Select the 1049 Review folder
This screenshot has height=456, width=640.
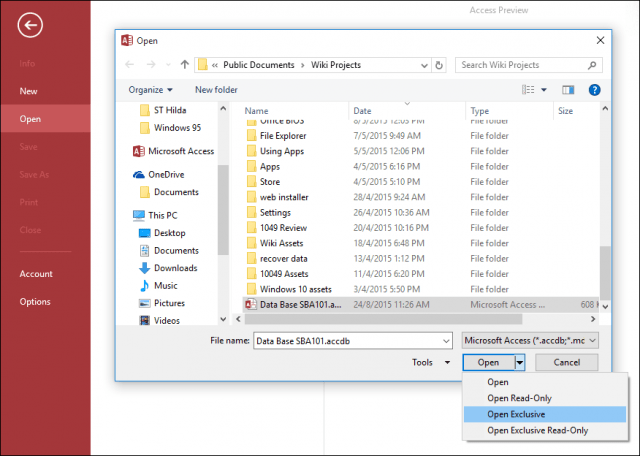click(x=277, y=228)
